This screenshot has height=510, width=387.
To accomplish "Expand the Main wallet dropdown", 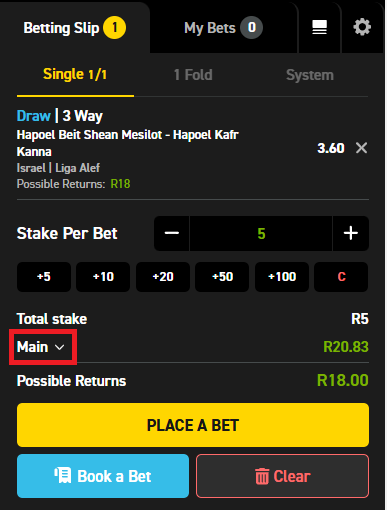I will click(41, 347).
